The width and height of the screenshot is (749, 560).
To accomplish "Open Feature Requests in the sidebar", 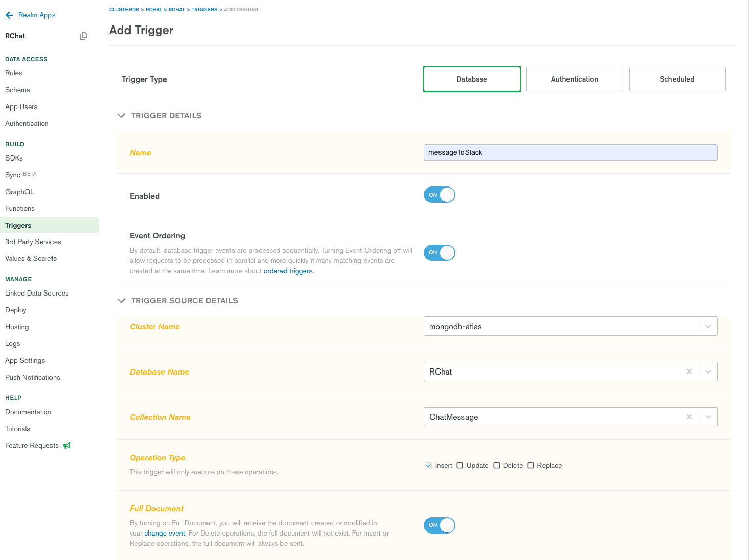I will [32, 446].
